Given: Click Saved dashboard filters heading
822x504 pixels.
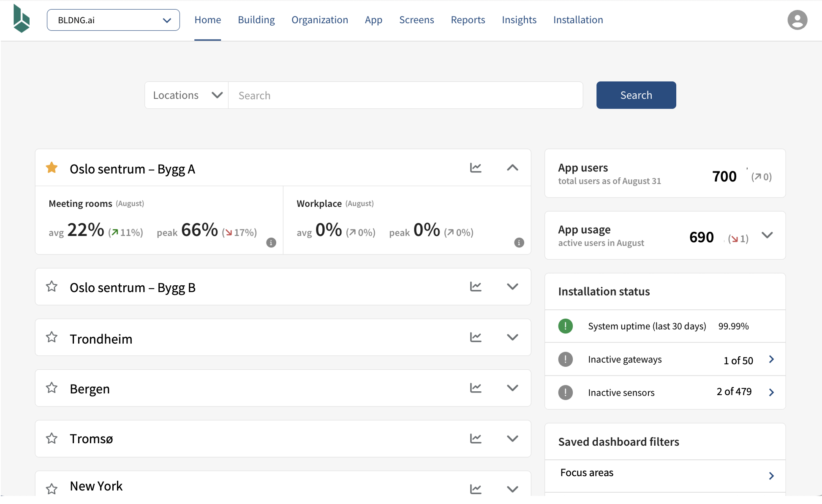Looking at the screenshot, I should 618,442.
